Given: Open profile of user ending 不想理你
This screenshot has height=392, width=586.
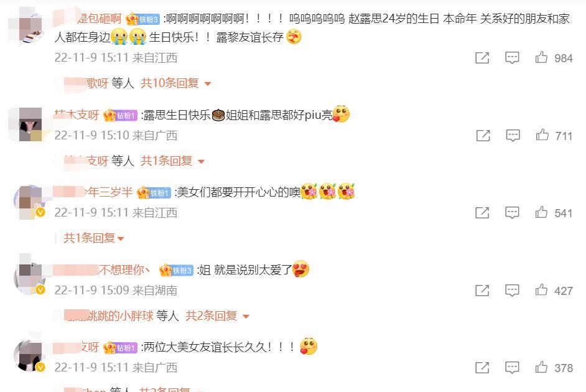Looking at the screenshot, I should pos(101,269).
